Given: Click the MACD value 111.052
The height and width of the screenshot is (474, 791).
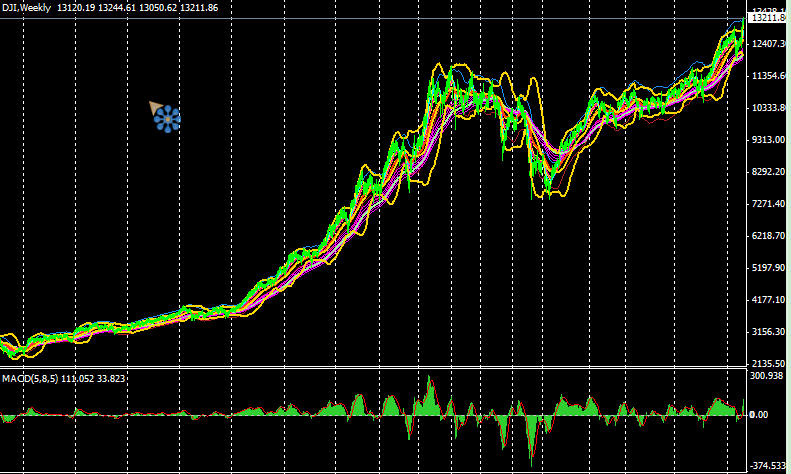Looking at the screenshot, I should [77, 378].
